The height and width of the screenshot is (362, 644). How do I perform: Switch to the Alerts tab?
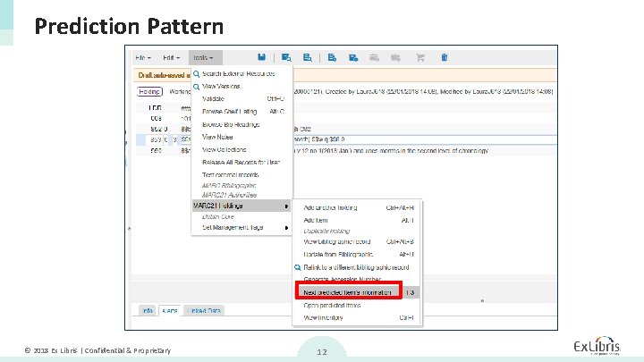(170, 311)
